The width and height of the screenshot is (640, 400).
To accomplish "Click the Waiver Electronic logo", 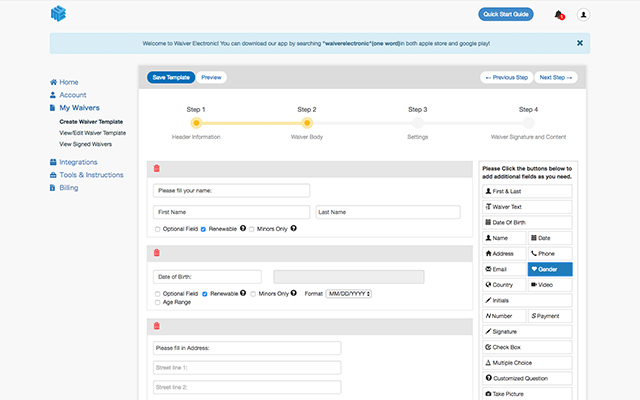I will pos(60,15).
